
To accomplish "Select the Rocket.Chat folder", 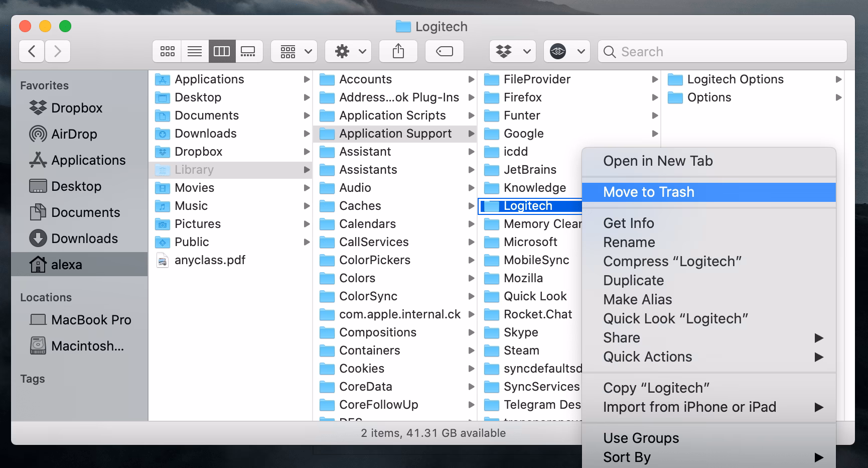I will (x=530, y=314).
